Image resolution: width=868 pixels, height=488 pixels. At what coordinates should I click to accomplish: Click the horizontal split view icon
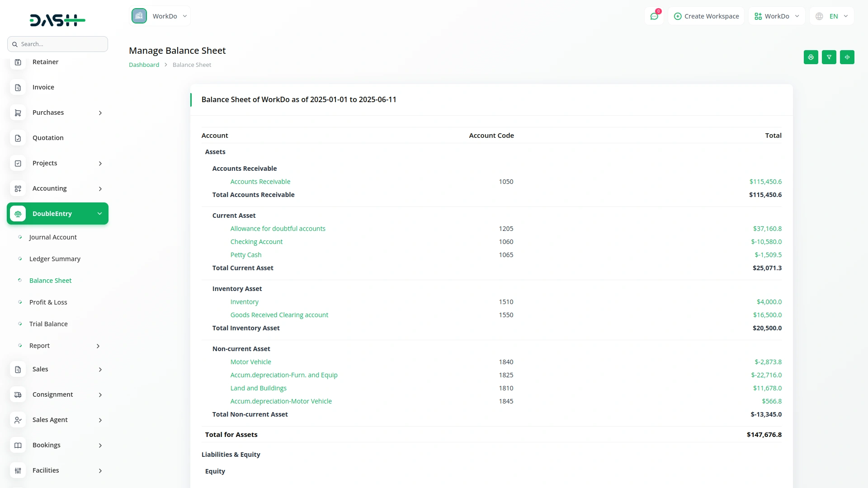847,57
